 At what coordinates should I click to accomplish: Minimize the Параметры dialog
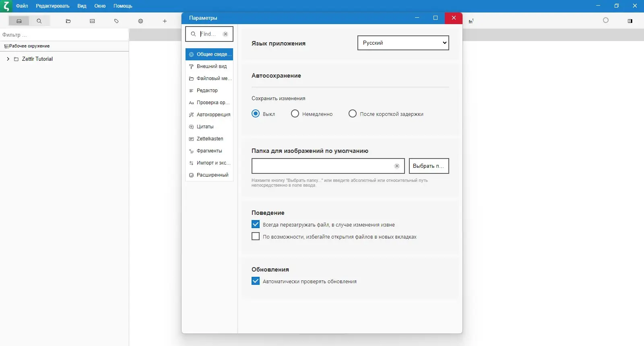point(417,18)
